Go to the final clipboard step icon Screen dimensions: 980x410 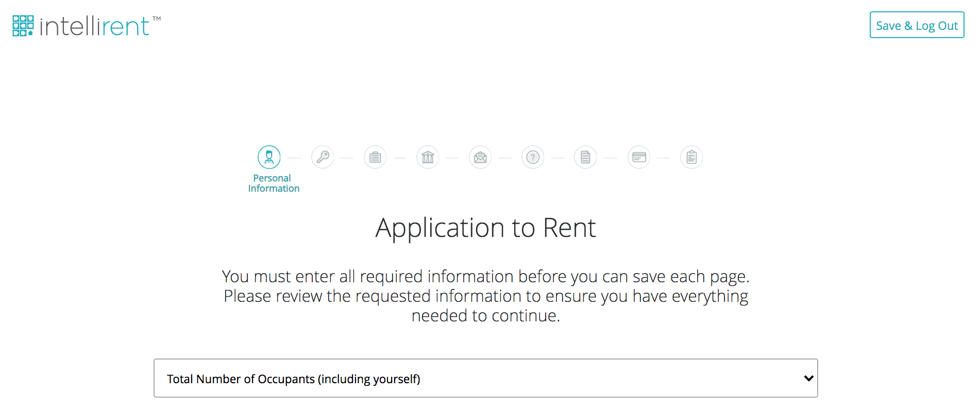(691, 157)
